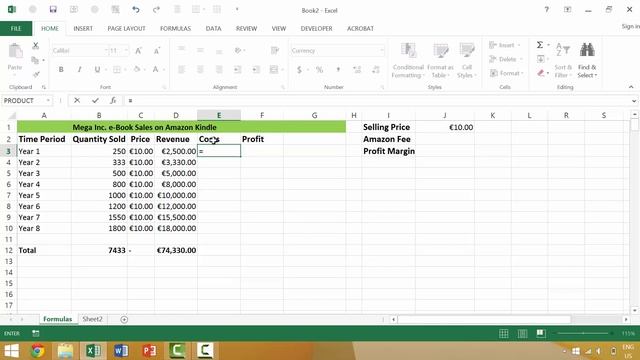The image size is (640, 360).
Task: Click the Undo arrow in title bar
Action: coord(136,9)
